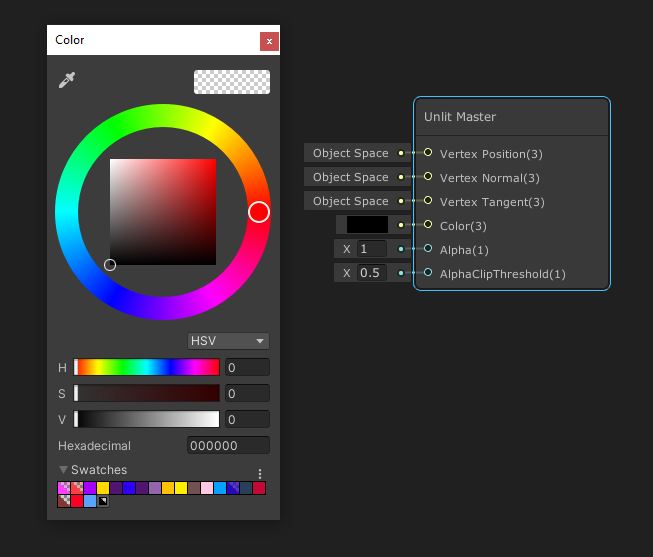Click the Vertex Position input port
653x557 pixels.
coord(428,153)
